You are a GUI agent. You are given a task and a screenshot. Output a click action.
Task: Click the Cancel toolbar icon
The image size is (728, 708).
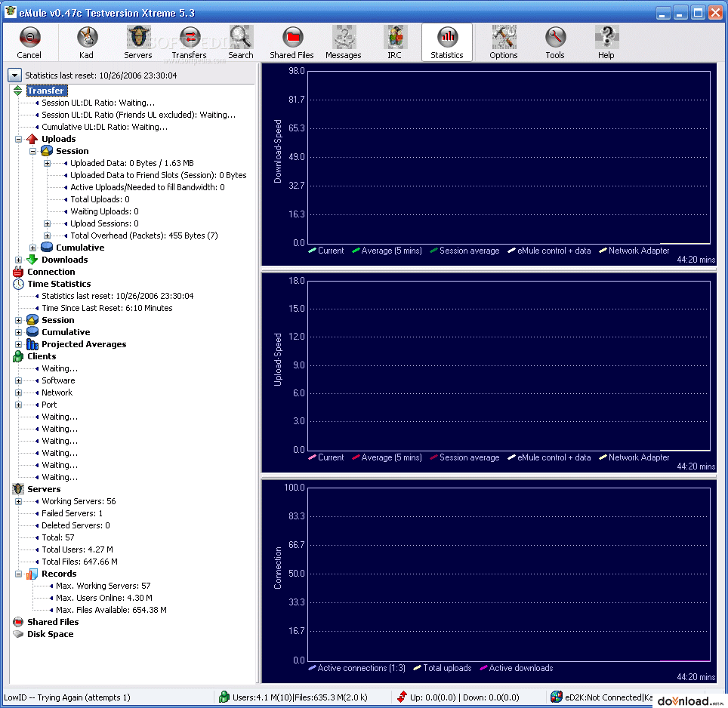click(29, 43)
